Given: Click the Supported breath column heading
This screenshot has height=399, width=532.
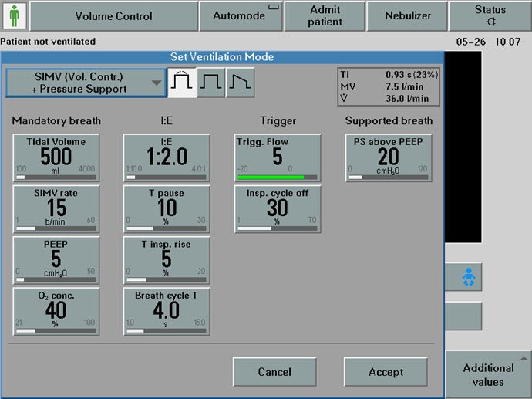Looking at the screenshot, I should point(389,121).
